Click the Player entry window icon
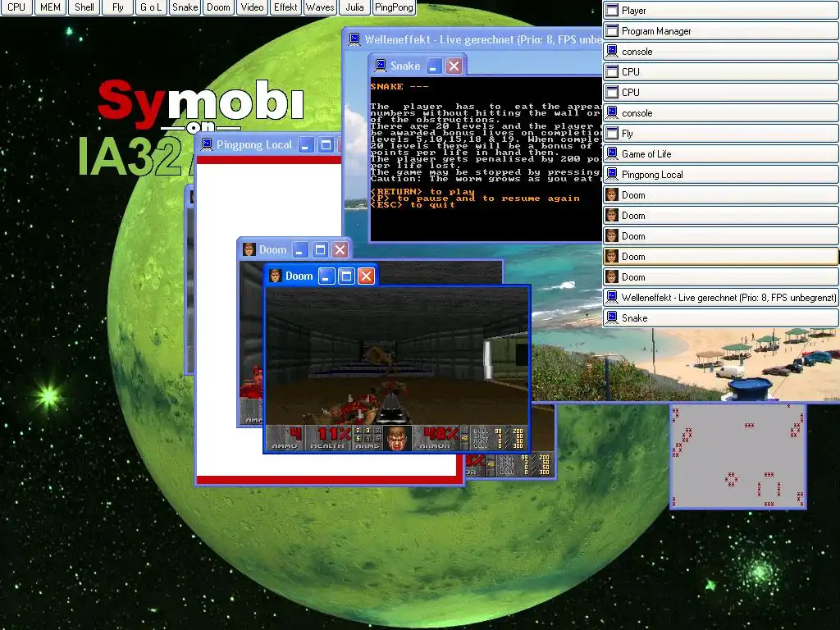This screenshot has width=840, height=630. 612,10
